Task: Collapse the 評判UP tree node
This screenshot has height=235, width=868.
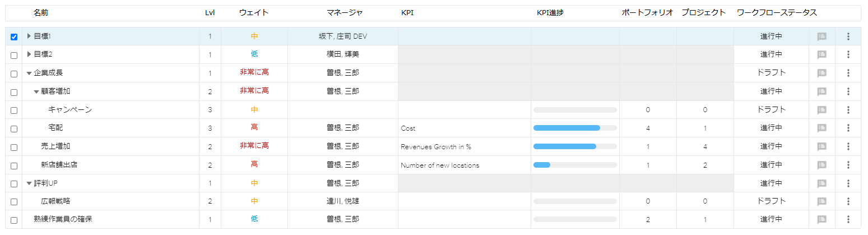Action: pos(29,183)
